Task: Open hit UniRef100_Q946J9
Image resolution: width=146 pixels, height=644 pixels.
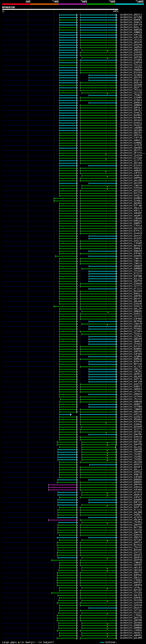Action: (131, 22)
